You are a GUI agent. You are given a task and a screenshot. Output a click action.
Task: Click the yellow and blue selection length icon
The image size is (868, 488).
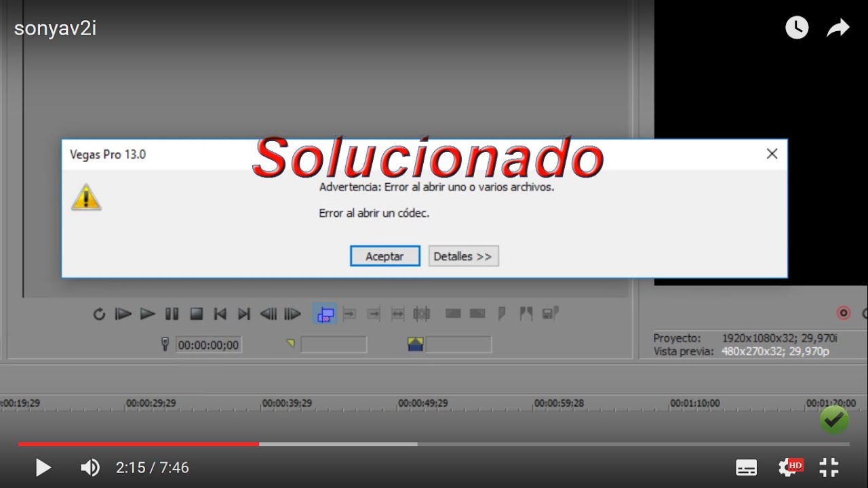[415, 344]
